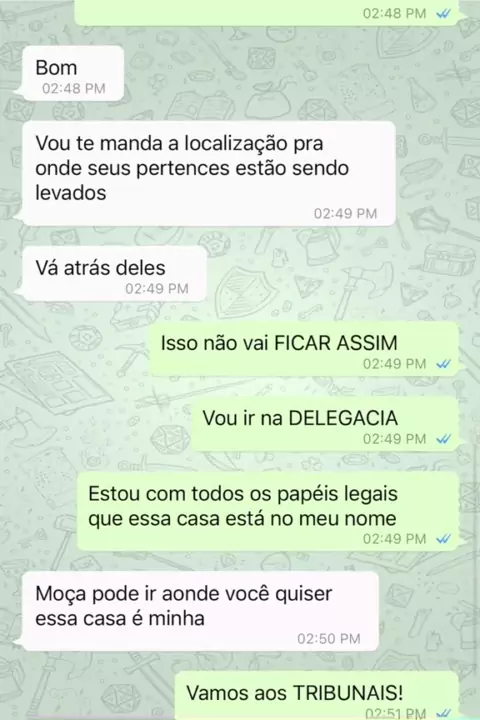
Task: Click double-check icon on top partial message
Action: pyautogui.click(x=443, y=14)
